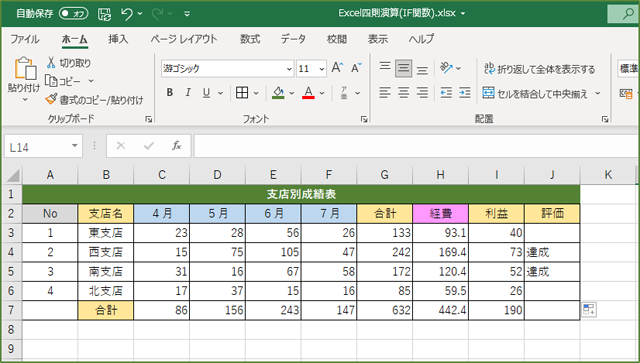Toggle Bold formatting
Viewport: 640px width, 363px height.
point(170,93)
